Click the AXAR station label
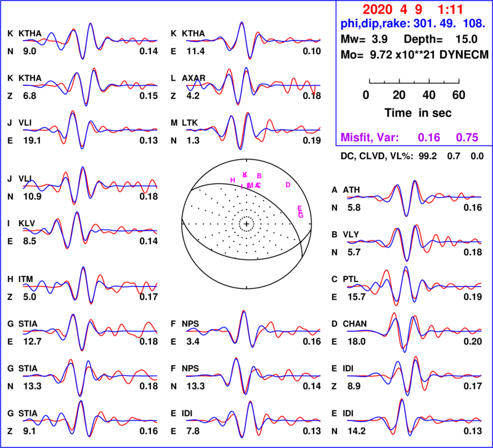Image resolution: width=493 pixels, height=448 pixels. click(x=194, y=78)
